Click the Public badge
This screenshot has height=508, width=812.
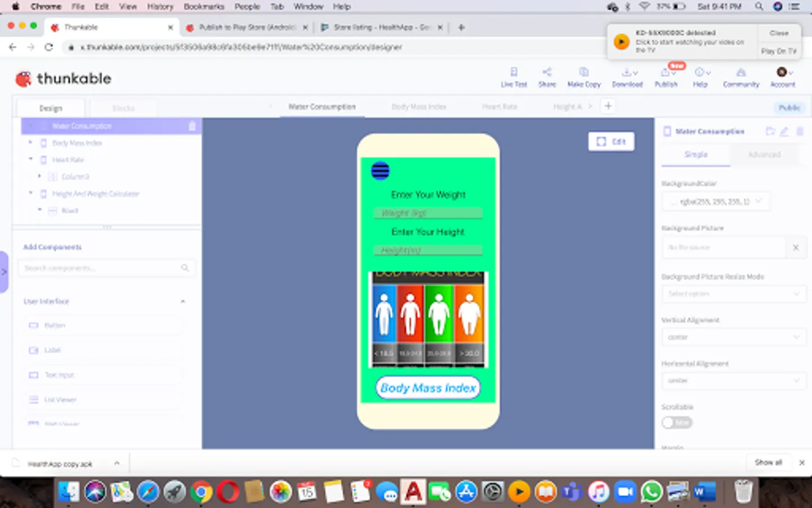click(789, 108)
